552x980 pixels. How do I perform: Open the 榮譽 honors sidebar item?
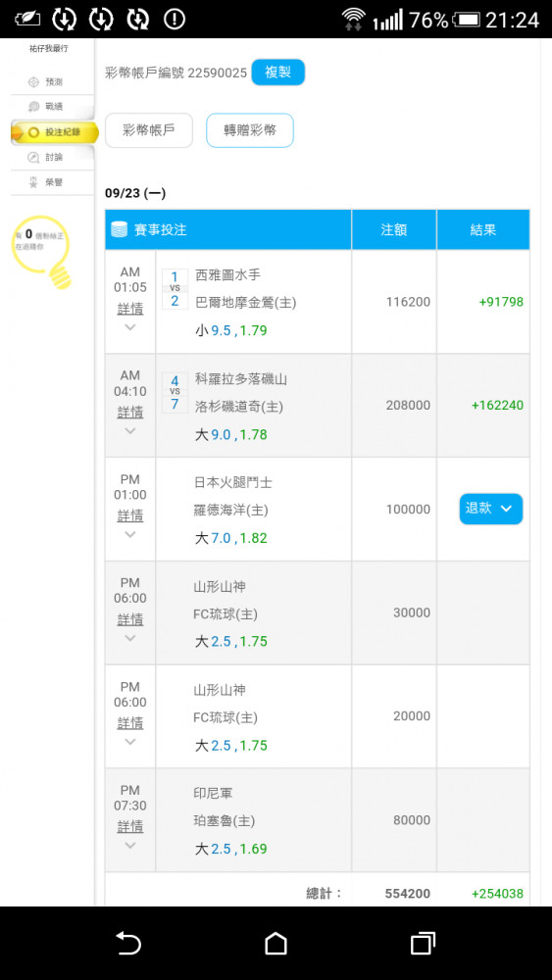click(x=53, y=182)
